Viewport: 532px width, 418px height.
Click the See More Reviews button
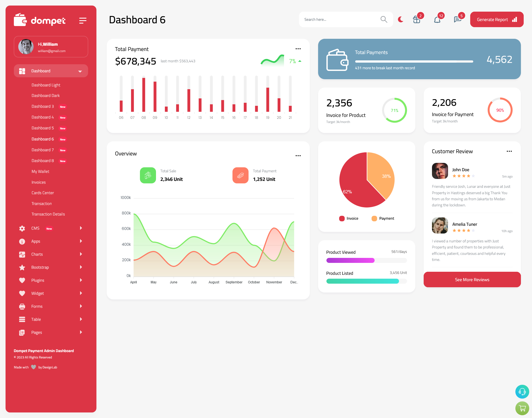(472, 279)
